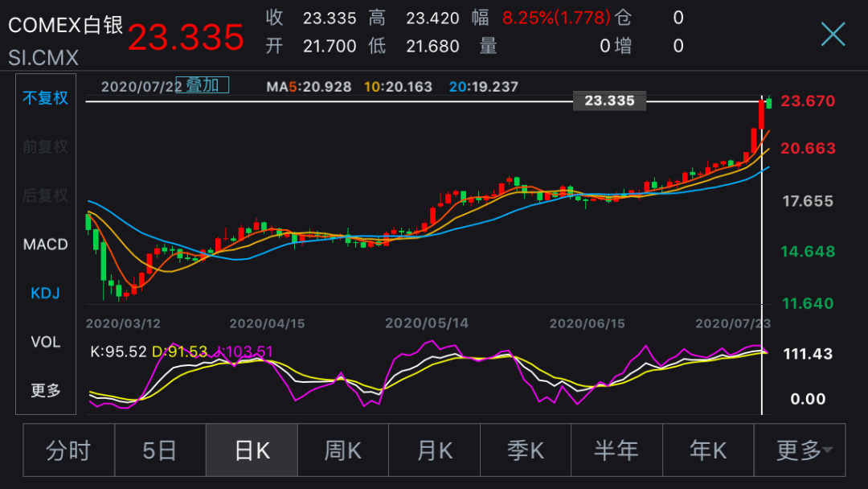
Task: Switch indicator panel to MACD
Action: pos(45,244)
